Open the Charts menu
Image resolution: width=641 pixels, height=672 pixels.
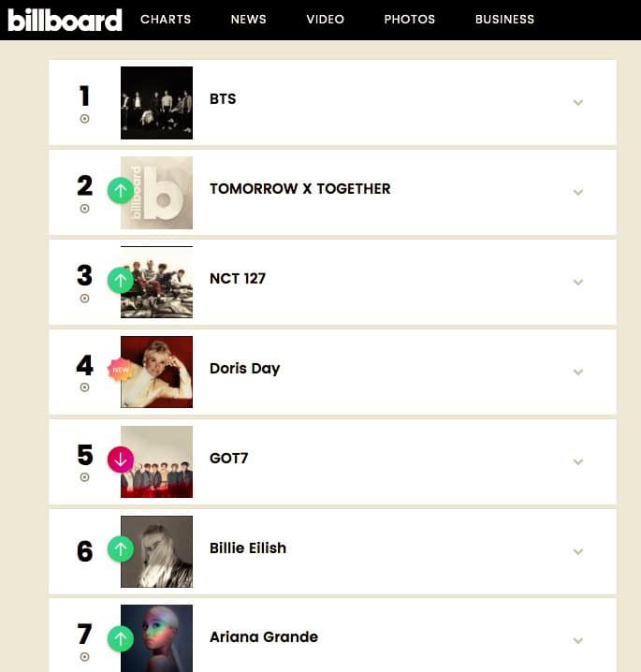166,20
